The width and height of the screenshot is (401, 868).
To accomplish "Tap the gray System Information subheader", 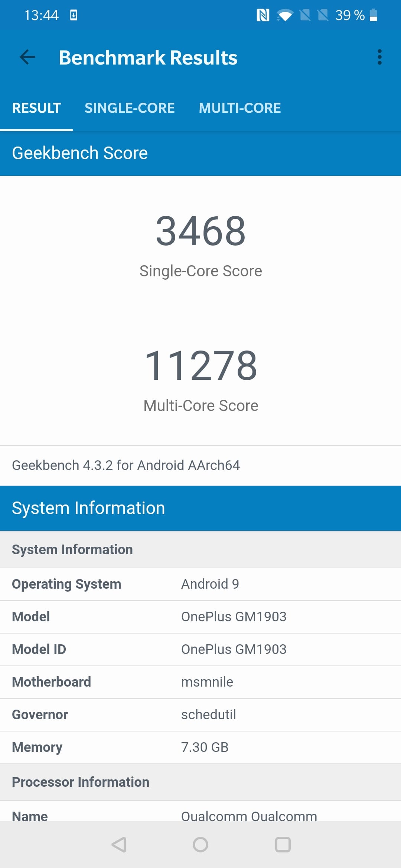I will point(72,549).
